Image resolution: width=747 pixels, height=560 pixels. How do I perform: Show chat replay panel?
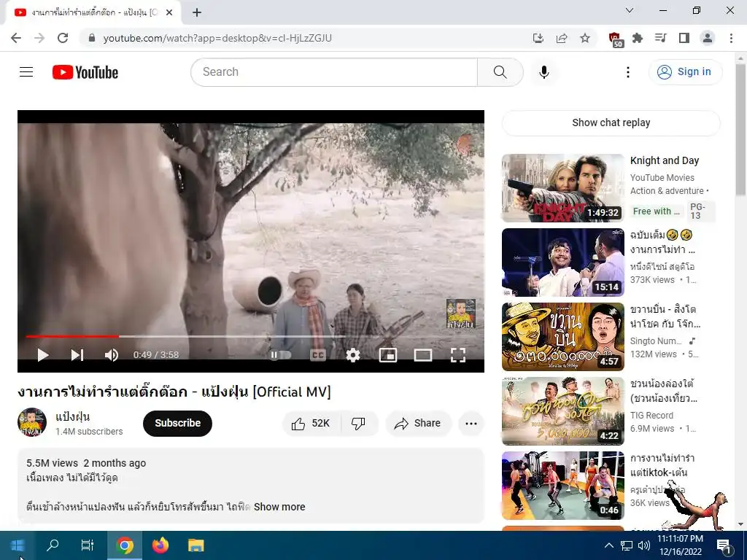tap(611, 122)
